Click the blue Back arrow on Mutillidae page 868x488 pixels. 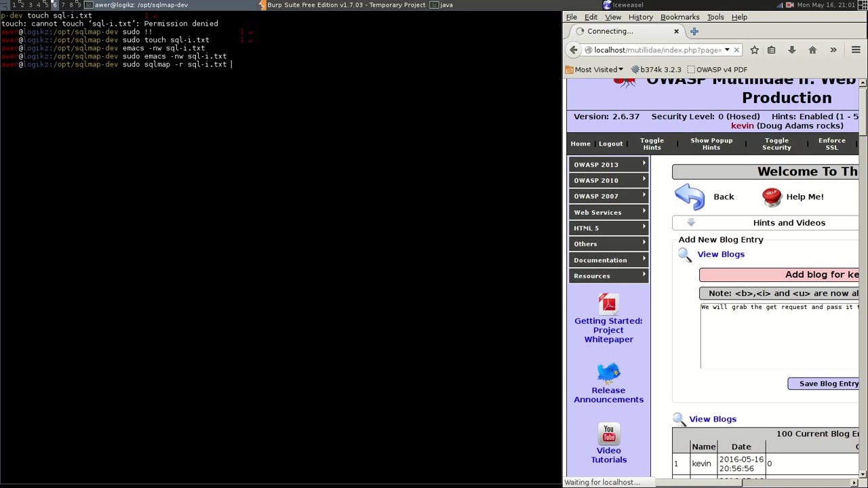pyautogui.click(x=690, y=197)
